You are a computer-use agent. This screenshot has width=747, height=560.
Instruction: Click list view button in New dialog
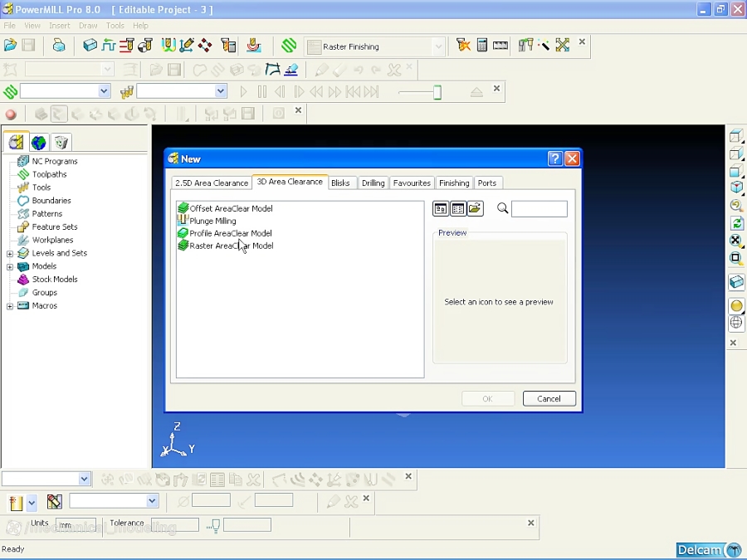click(458, 209)
